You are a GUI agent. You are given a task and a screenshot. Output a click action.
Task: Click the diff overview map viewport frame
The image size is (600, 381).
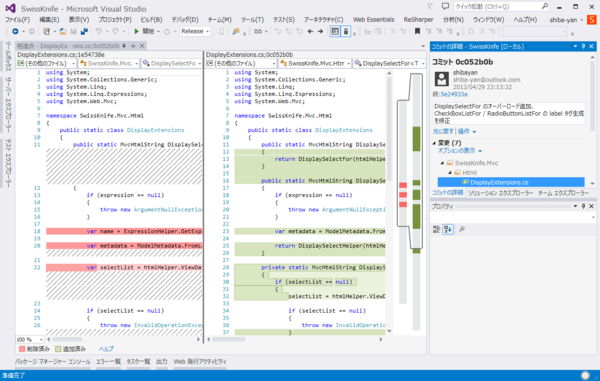[x=410, y=161]
